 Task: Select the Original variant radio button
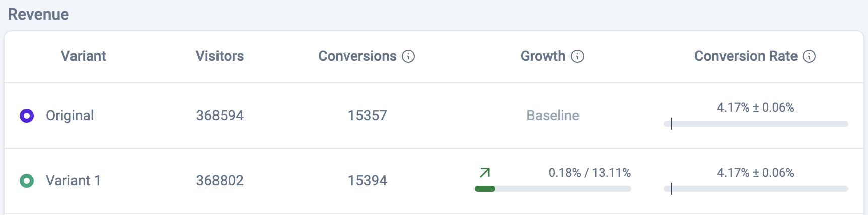(x=27, y=116)
